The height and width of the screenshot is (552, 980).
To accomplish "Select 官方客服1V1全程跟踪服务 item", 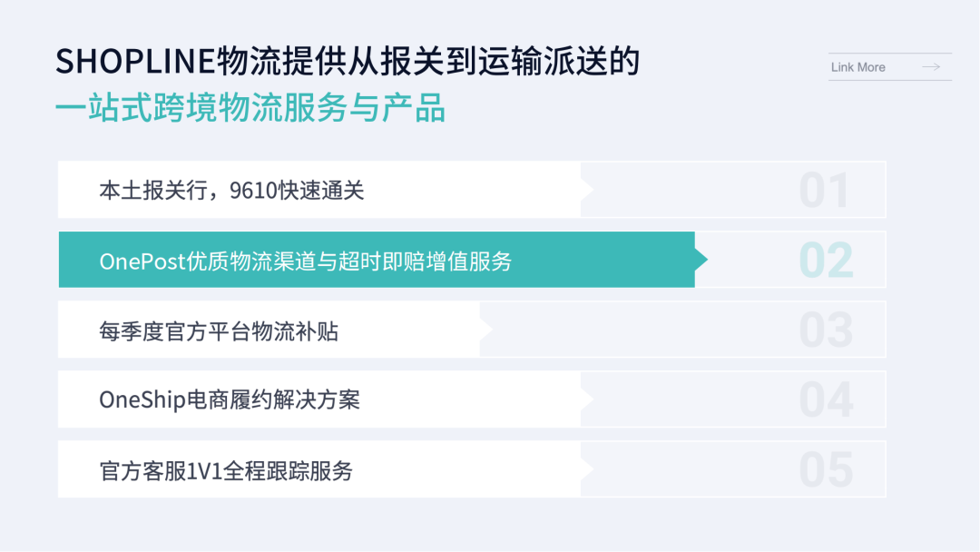I will pos(226,471).
